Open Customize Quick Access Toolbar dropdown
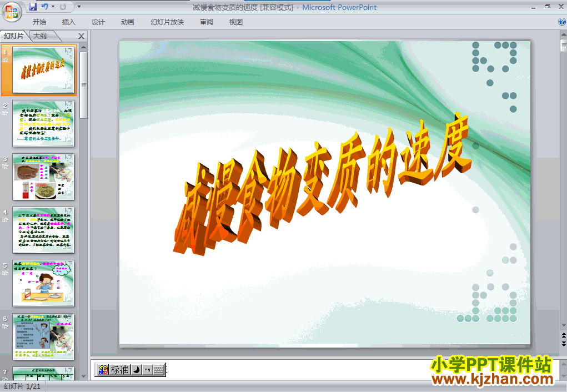The height and width of the screenshot is (392, 567). (79, 7)
